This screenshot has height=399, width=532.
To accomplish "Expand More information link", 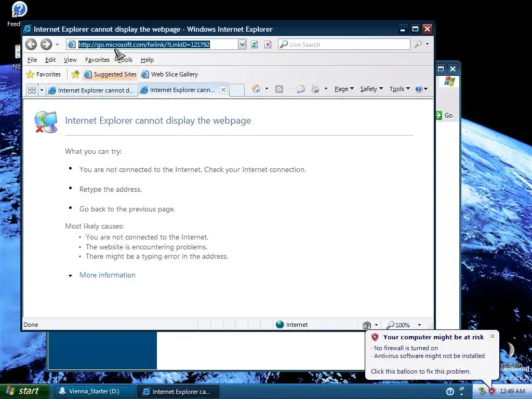I will [107, 275].
